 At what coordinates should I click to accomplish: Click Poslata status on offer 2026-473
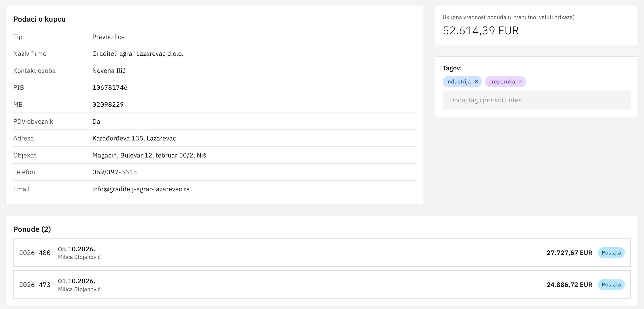tap(611, 284)
